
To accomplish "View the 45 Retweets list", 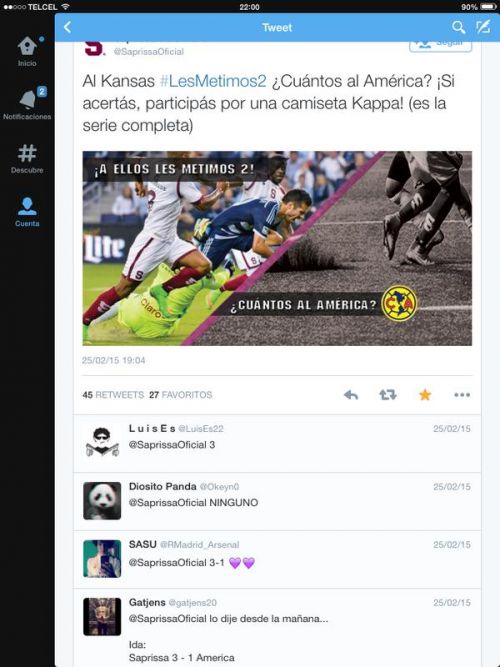I will (113, 395).
